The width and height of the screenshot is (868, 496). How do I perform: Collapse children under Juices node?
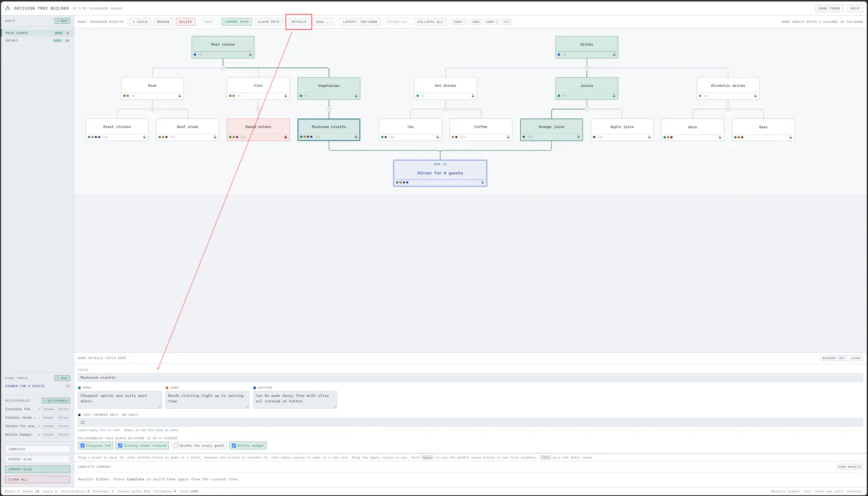586,109
